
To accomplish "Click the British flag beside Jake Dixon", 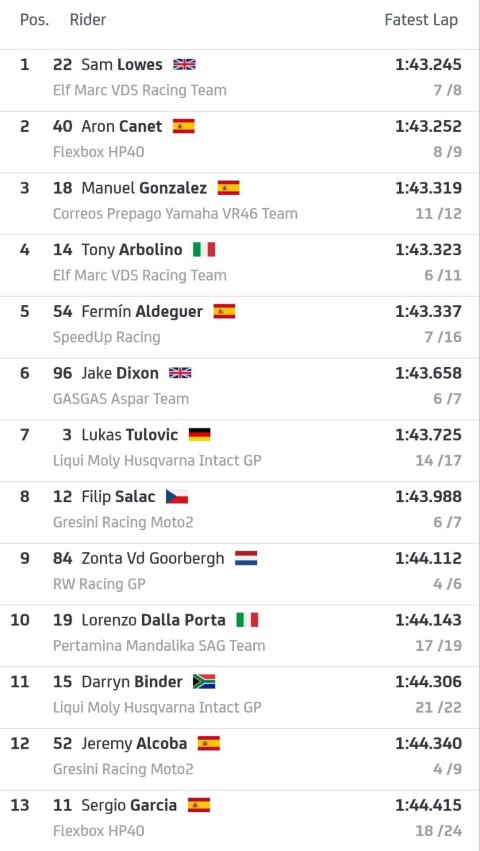I will (x=180, y=373).
